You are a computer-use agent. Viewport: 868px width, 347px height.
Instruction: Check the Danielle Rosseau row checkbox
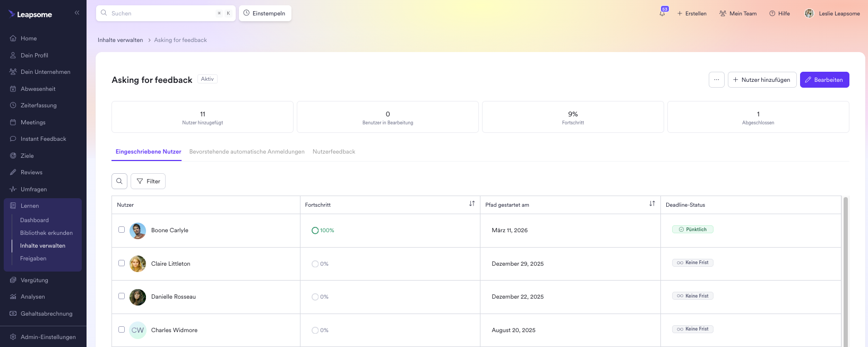122,297
